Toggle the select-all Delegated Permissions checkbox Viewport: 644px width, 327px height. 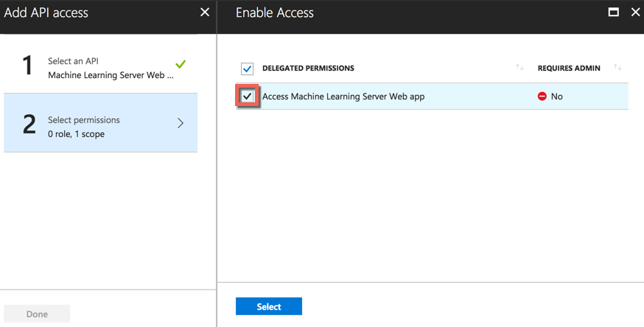(x=248, y=68)
